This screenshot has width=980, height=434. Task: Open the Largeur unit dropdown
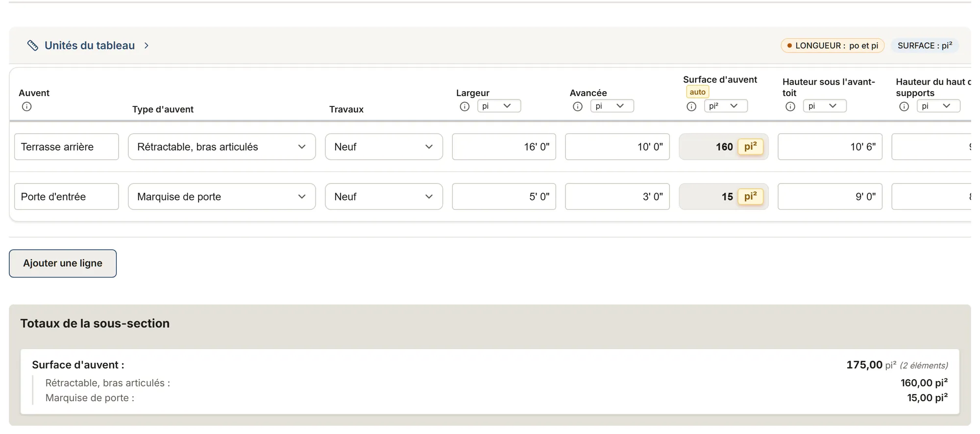tap(499, 106)
